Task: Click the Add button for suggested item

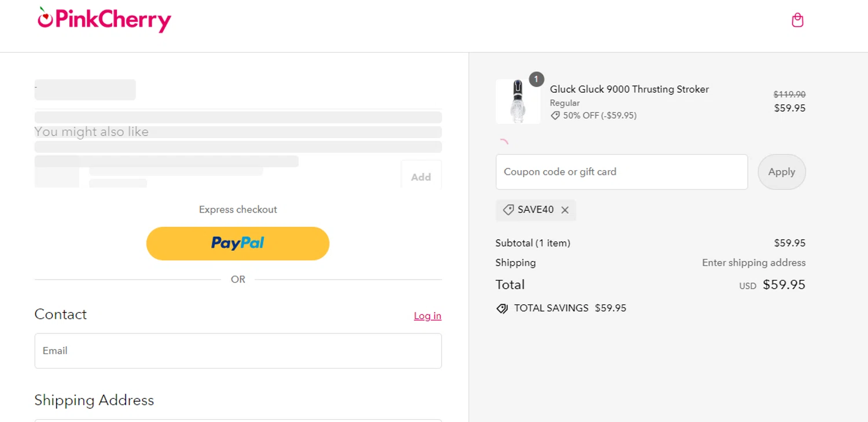Action: pyautogui.click(x=421, y=177)
